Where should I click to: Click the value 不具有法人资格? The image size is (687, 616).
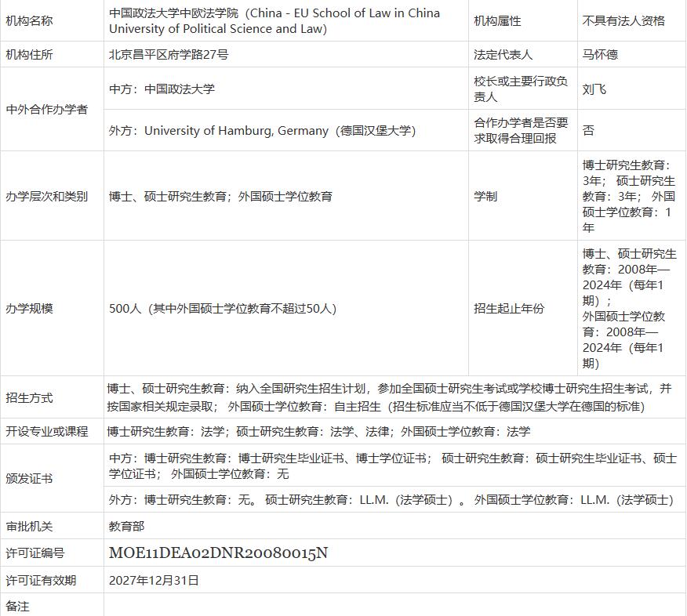(623, 20)
